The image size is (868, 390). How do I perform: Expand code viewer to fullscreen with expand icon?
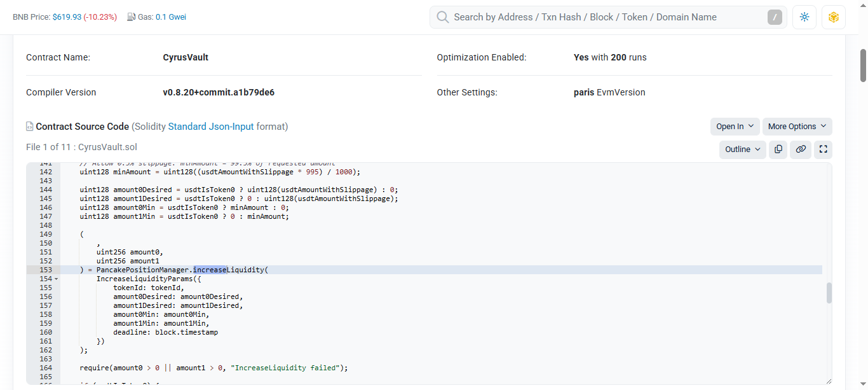(x=824, y=150)
